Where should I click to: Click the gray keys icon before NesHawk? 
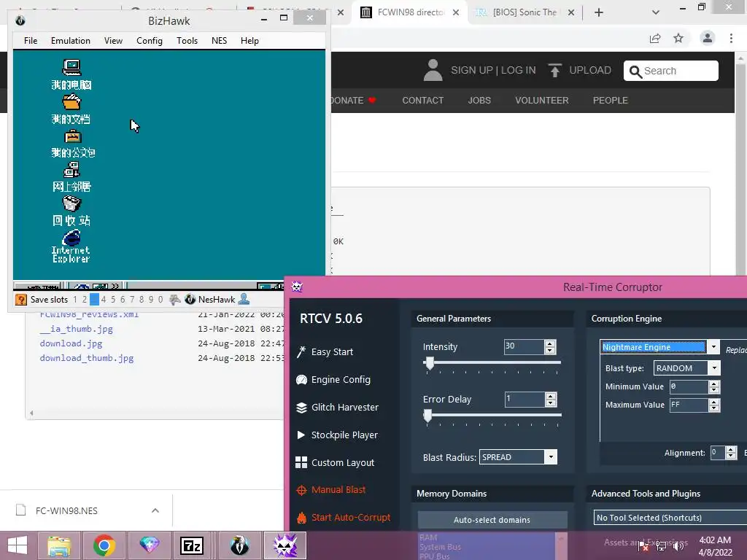click(x=175, y=300)
